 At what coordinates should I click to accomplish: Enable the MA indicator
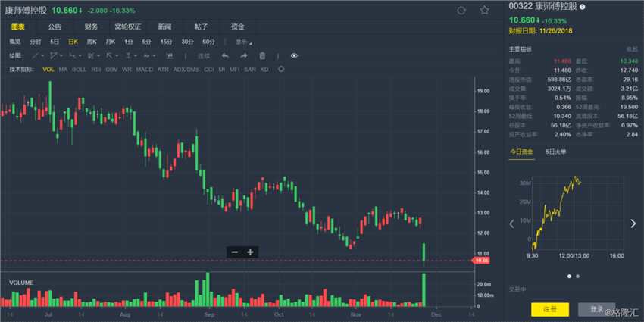(x=63, y=70)
